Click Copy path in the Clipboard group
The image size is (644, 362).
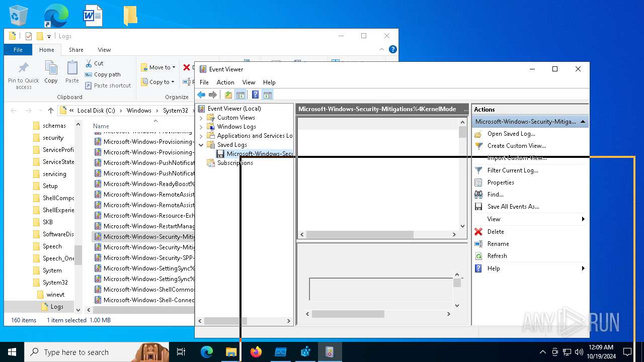coord(103,74)
